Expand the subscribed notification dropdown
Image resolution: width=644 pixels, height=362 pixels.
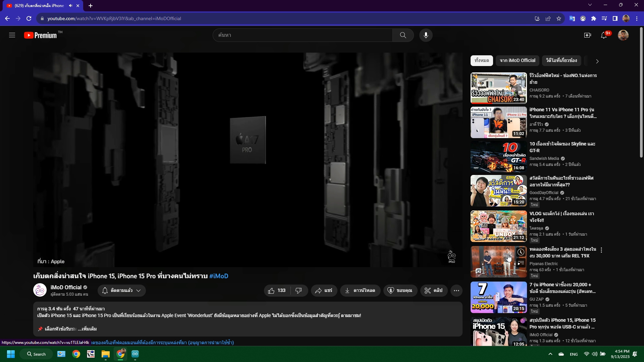click(122, 291)
